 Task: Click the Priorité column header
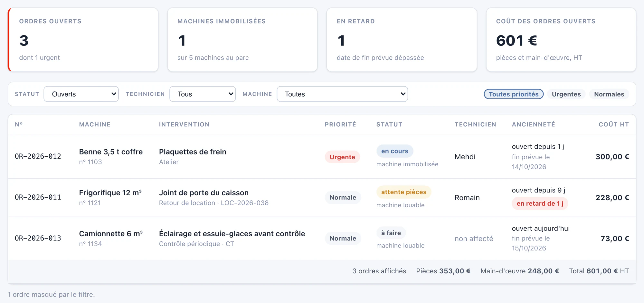coord(340,124)
